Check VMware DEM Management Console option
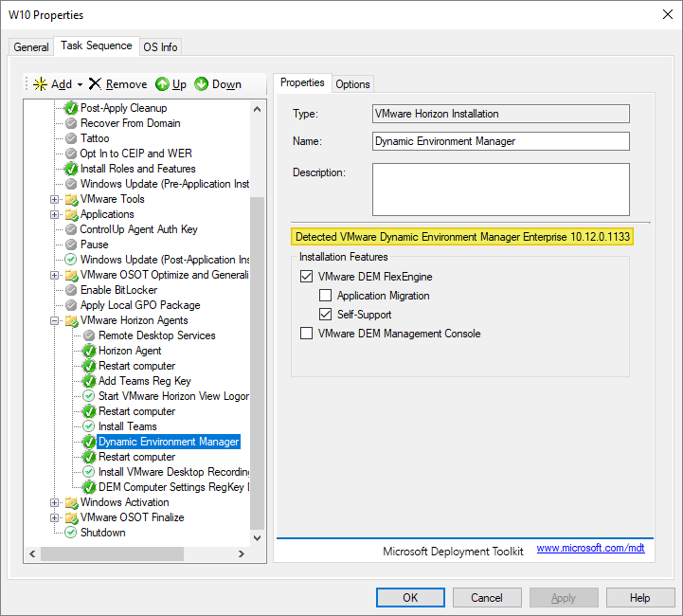The height and width of the screenshot is (616, 683). pyautogui.click(x=306, y=334)
